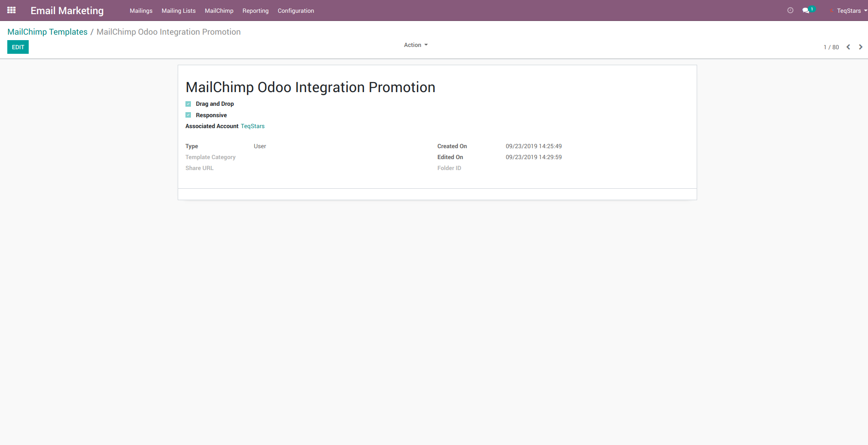
Task: Click the current record breadcrumb text
Action: point(168,32)
